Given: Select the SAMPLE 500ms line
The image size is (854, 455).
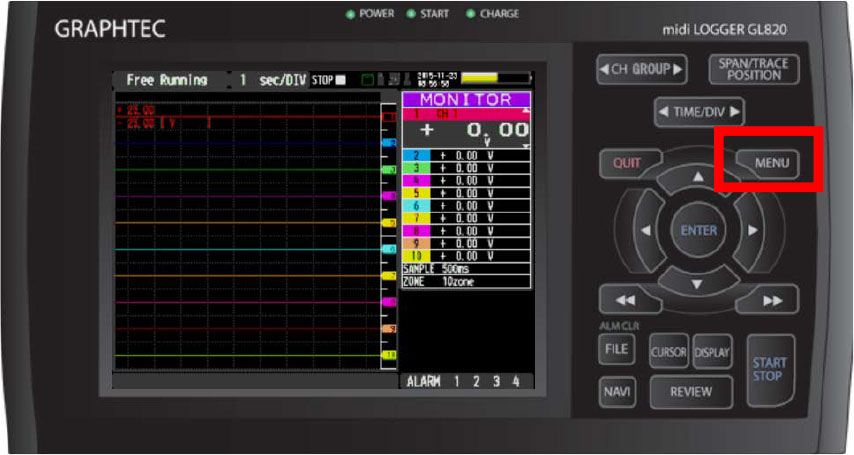Looking at the screenshot, I should (466, 269).
